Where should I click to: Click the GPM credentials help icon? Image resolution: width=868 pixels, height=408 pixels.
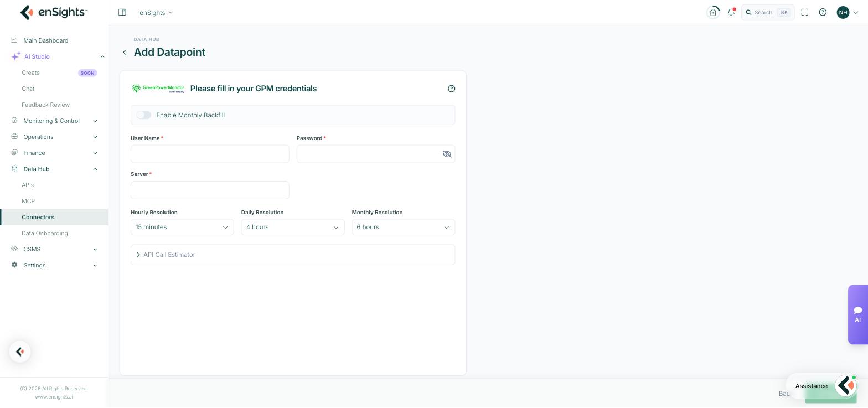click(x=452, y=89)
